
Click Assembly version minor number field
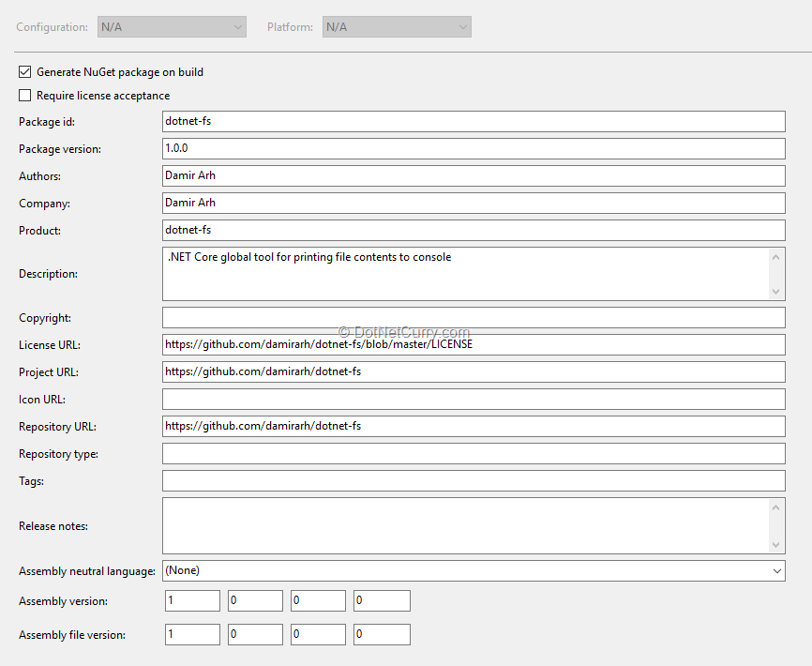pos(255,600)
